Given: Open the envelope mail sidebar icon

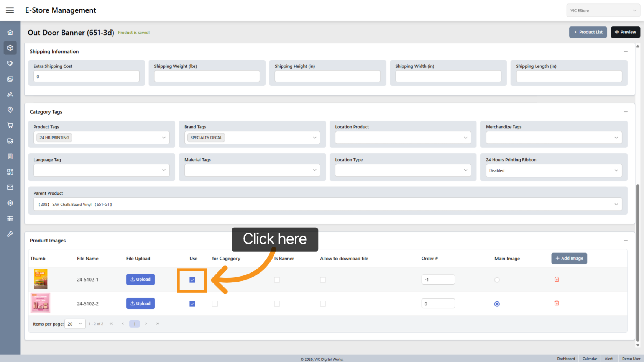Looking at the screenshot, I should click(10, 187).
